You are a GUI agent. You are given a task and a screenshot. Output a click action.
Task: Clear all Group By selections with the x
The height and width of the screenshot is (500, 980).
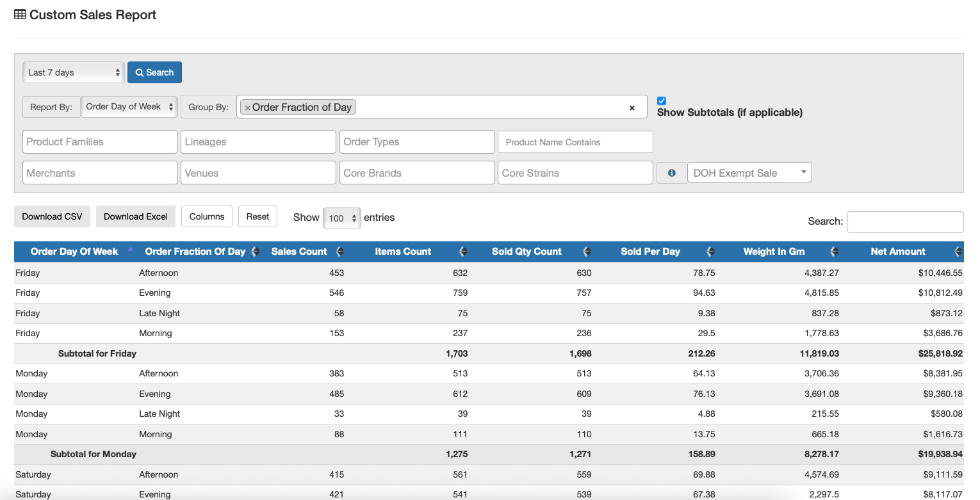coord(632,108)
